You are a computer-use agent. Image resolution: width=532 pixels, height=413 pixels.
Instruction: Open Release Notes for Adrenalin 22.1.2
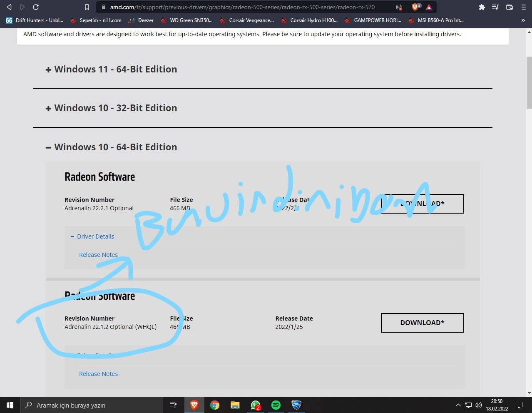pos(98,374)
